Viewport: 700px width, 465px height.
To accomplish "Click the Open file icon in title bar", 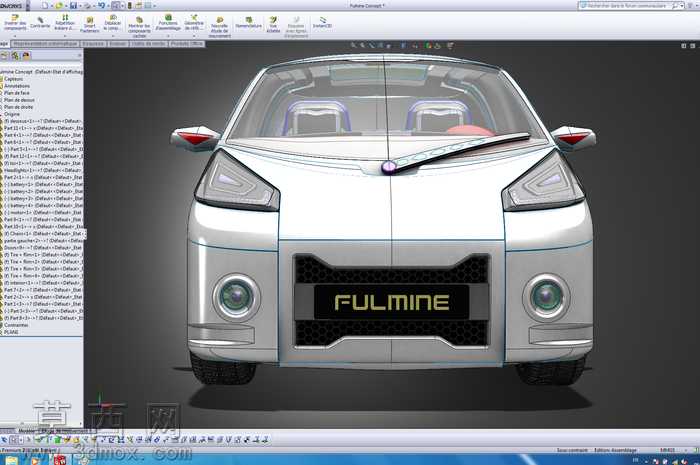I will pos(59,5).
